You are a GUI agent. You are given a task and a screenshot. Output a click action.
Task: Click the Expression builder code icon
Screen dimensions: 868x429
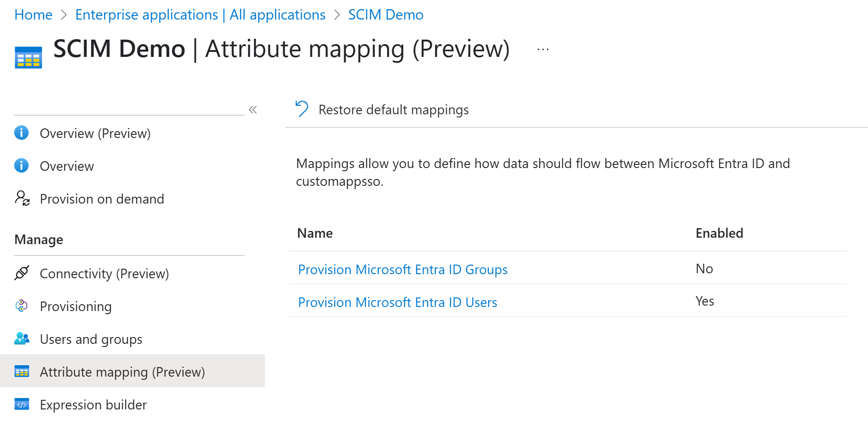(x=22, y=404)
